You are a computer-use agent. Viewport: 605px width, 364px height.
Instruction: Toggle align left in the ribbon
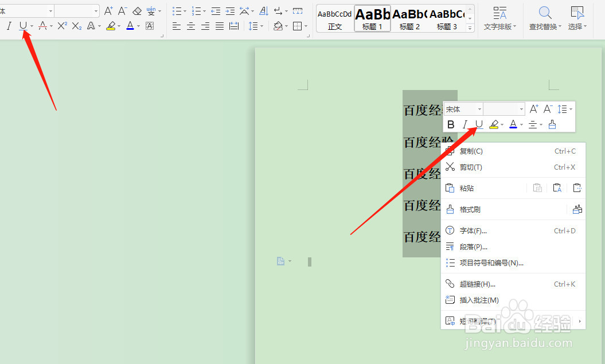[x=176, y=26]
